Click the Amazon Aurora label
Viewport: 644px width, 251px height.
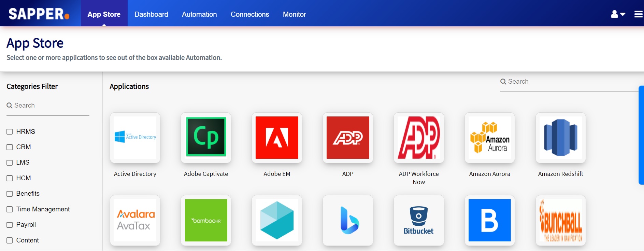pos(490,174)
